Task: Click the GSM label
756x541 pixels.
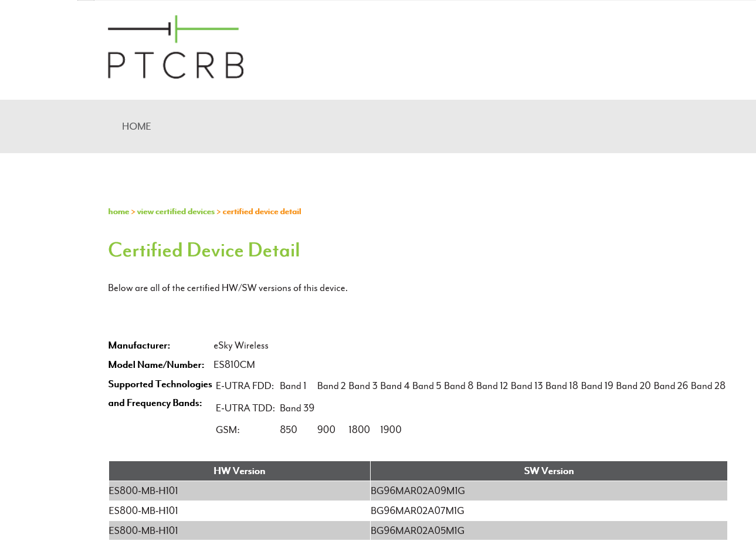Action: point(228,430)
